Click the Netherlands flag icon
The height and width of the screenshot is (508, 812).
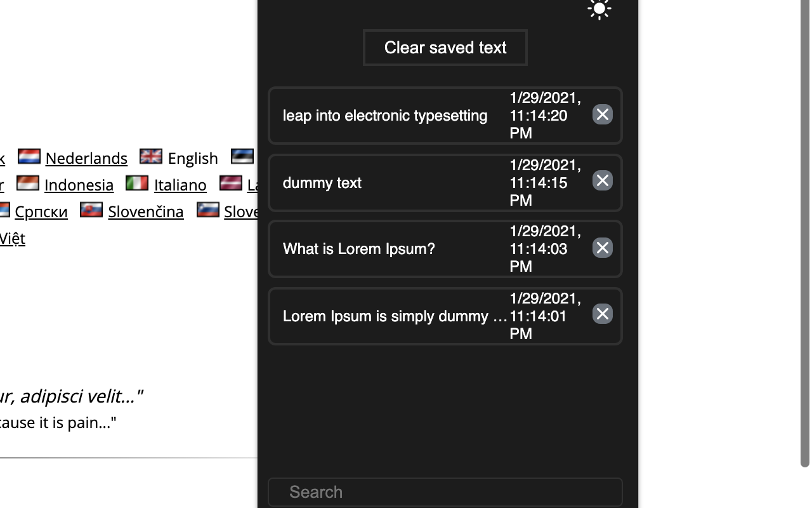[x=29, y=156]
